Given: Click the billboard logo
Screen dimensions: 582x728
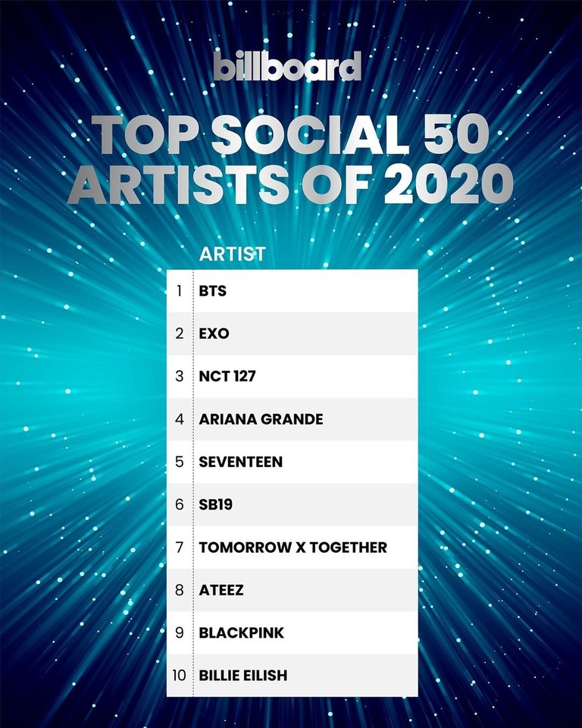Looking at the screenshot, I should point(287,66).
